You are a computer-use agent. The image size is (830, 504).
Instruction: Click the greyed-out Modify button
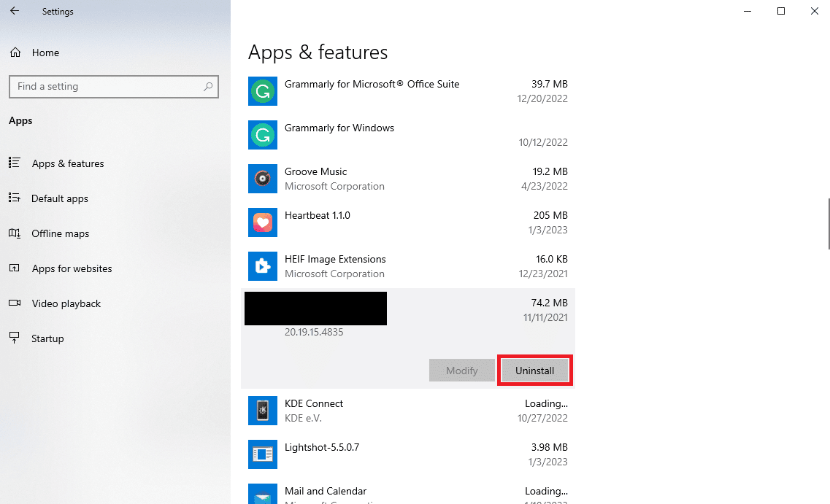click(x=461, y=371)
